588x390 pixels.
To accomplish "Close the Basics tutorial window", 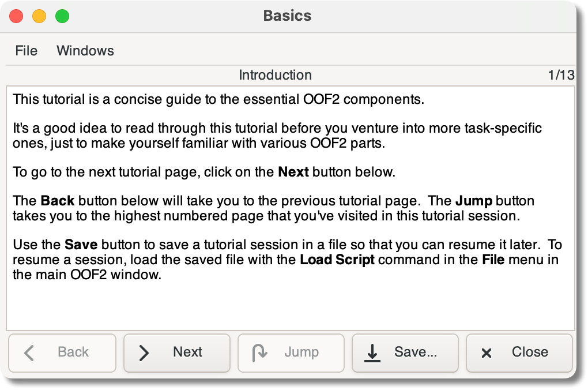I will coord(519,352).
